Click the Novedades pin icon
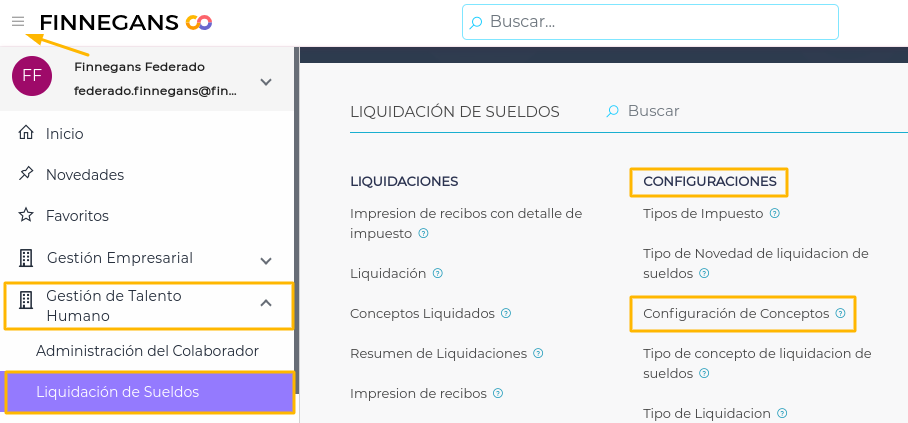This screenshot has width=908, height=423. tap(26, 174)
